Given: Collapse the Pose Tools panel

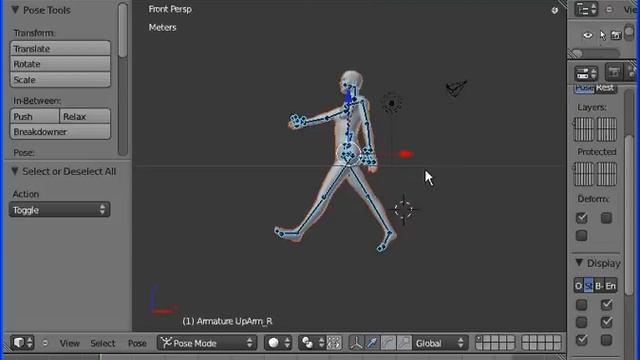Looking at the screenshot, I should (15, 9).
